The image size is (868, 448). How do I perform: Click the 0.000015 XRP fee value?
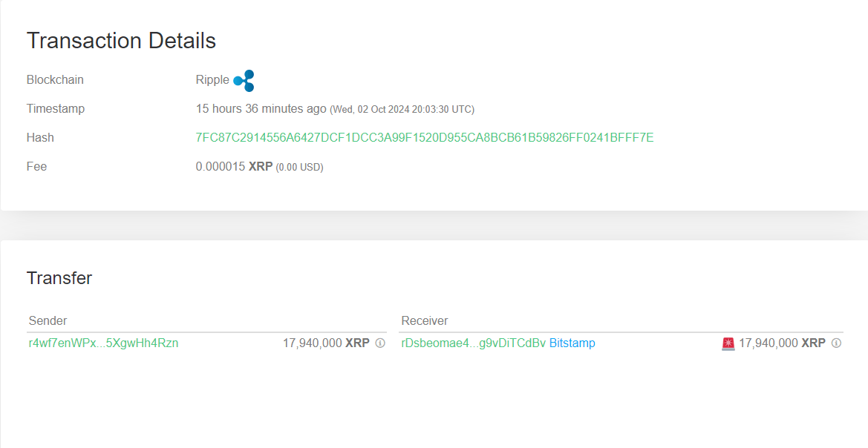pyautogui.click(x=232, y=167)
